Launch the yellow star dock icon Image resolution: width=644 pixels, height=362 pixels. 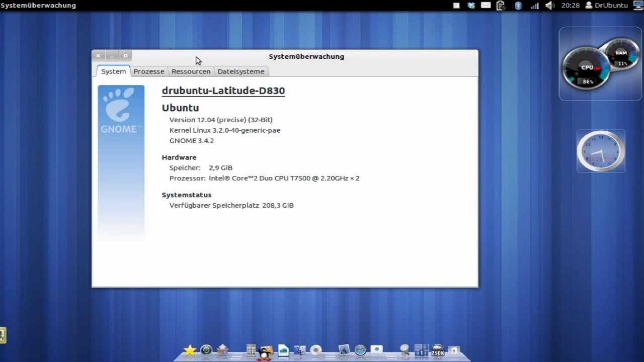[x=190, y=350]
